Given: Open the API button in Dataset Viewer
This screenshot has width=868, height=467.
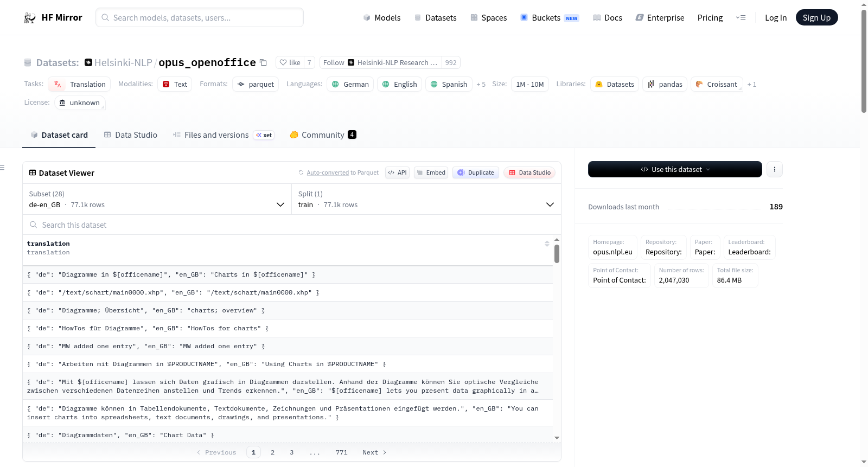Looking at the screenshot, I should pos(397,172).
